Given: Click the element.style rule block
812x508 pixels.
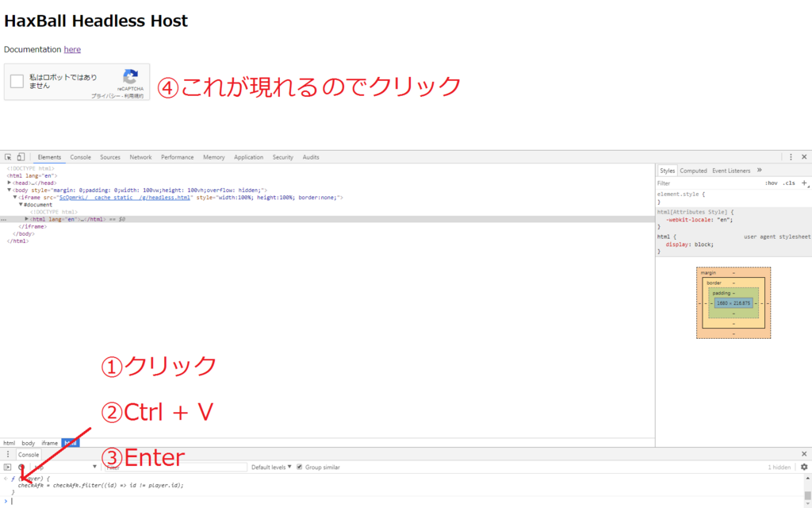Looking at the screenshot, I should [733, 198].
